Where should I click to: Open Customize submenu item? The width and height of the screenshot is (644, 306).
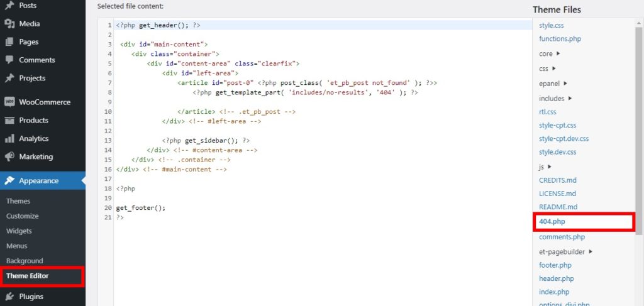click(x=22, y=216)
